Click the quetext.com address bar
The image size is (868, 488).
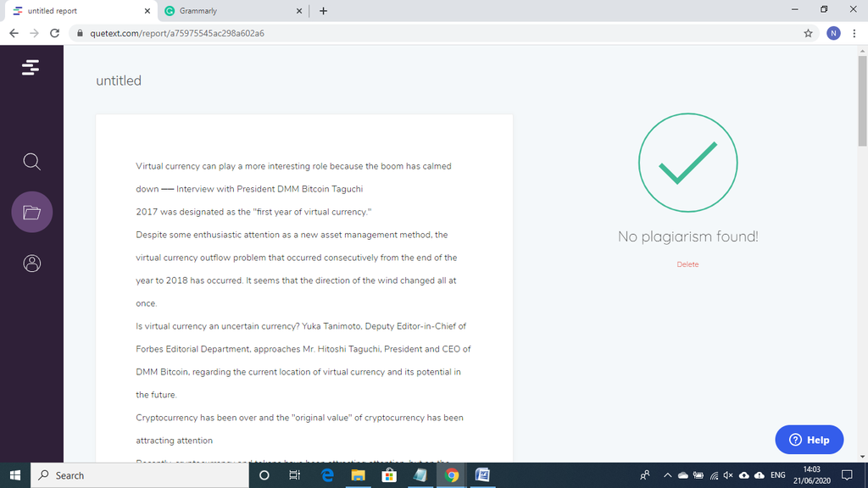[442, 33]
